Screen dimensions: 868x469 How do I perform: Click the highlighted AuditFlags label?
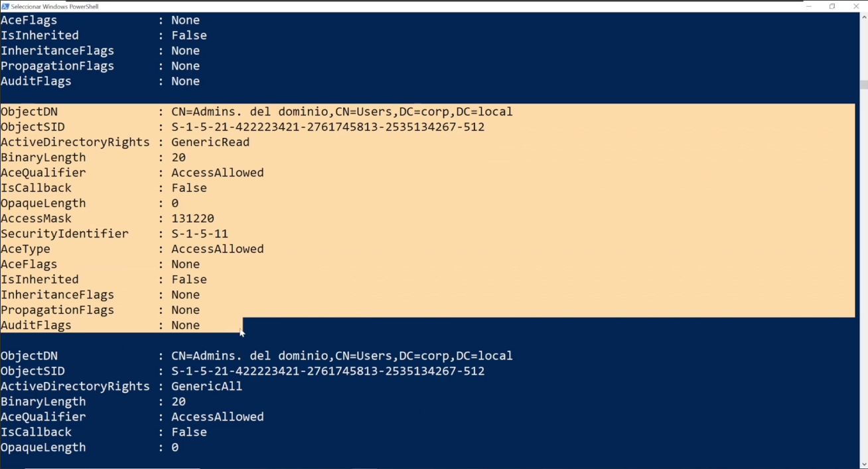point(36,325)
